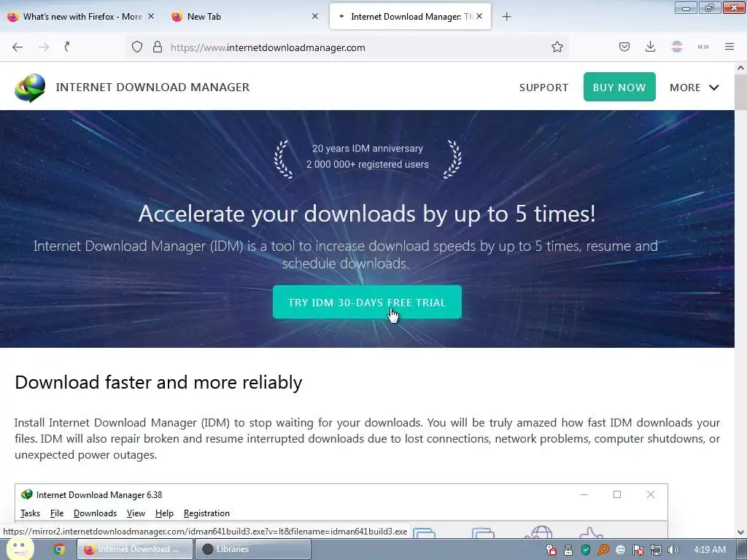The height and width of the screenshot is (560, 747).
Task: Click the BUY NOW button
Action: click(x=619, y=87)
